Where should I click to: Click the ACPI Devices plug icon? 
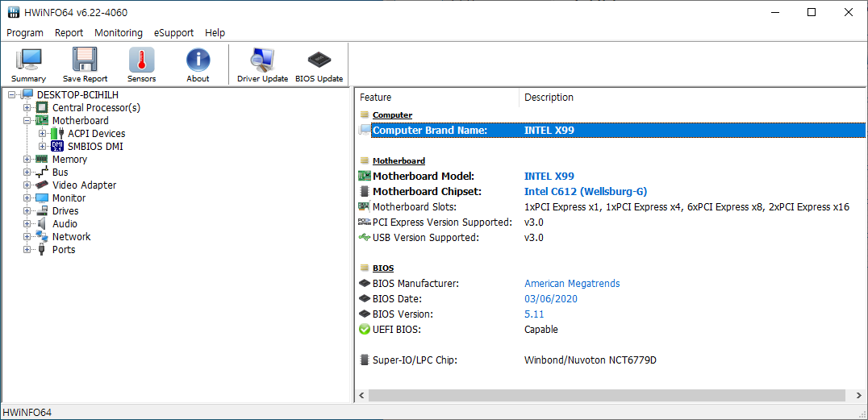coord(57,133)
